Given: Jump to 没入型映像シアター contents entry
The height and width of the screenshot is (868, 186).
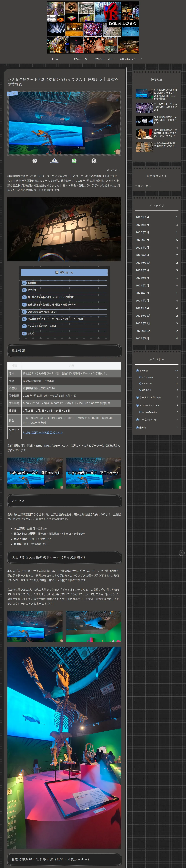Looking at the screenshot, I should [56, 319].
